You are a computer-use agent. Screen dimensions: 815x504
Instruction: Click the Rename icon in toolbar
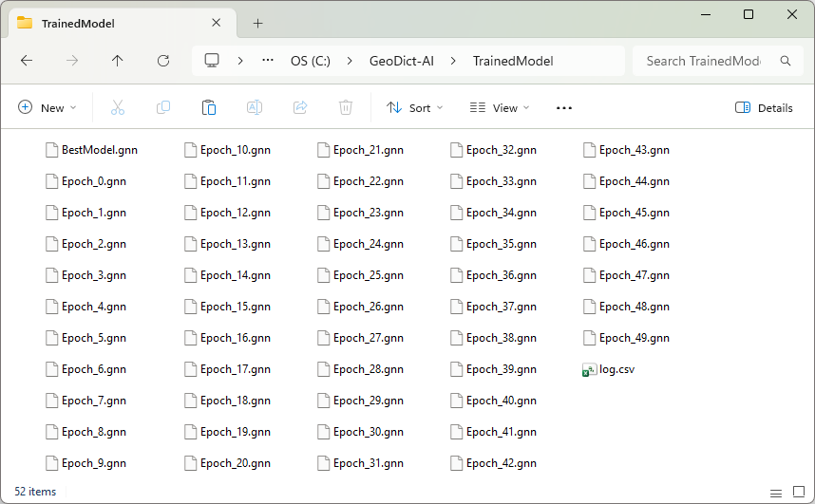click(x=255, y=107)
